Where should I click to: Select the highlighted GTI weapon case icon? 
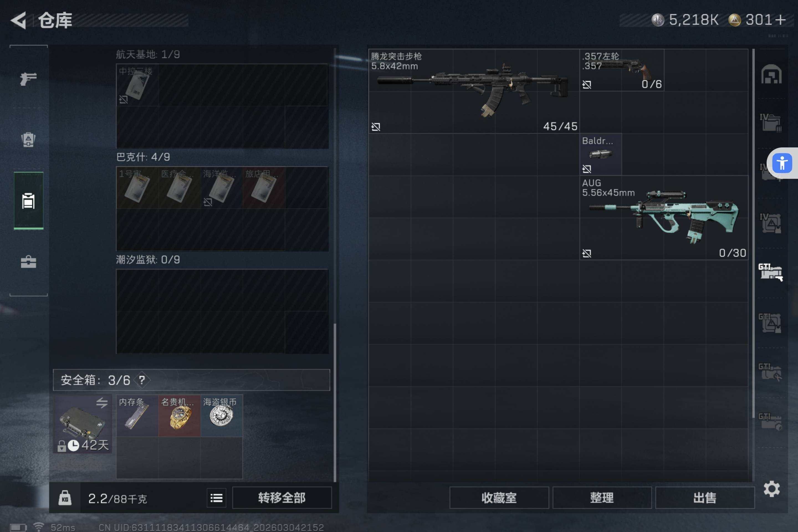[x=771, y=272]
